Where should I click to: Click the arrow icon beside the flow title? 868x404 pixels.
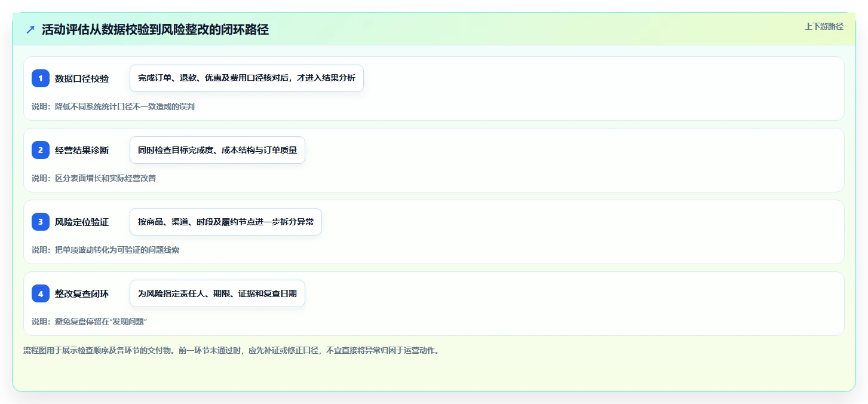(30, 30)
